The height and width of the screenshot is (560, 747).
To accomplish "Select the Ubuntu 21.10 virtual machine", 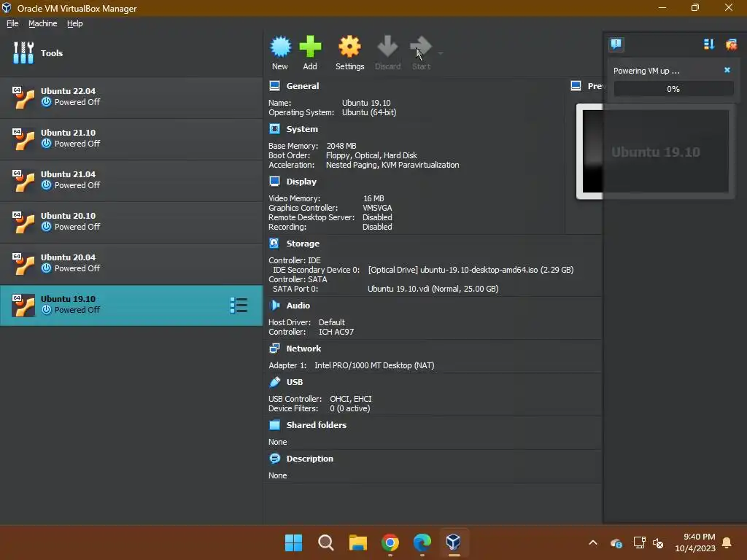I will pos(131,138).
